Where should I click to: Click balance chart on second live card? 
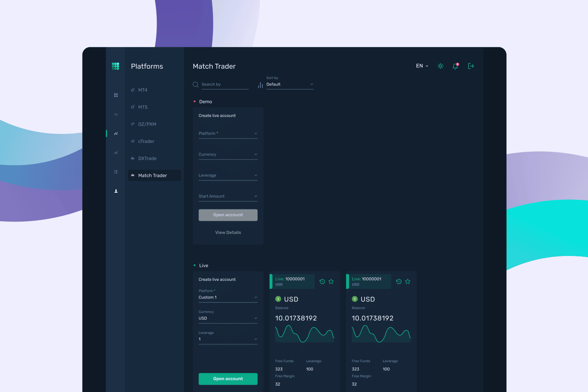coord(381,334)
